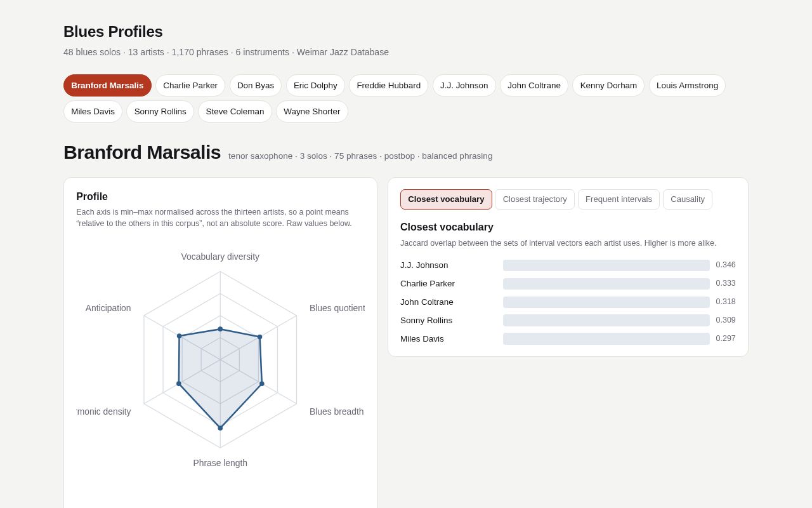
Task: Select Charlie Parker artist chip
Action: click(x=190, y=86)
